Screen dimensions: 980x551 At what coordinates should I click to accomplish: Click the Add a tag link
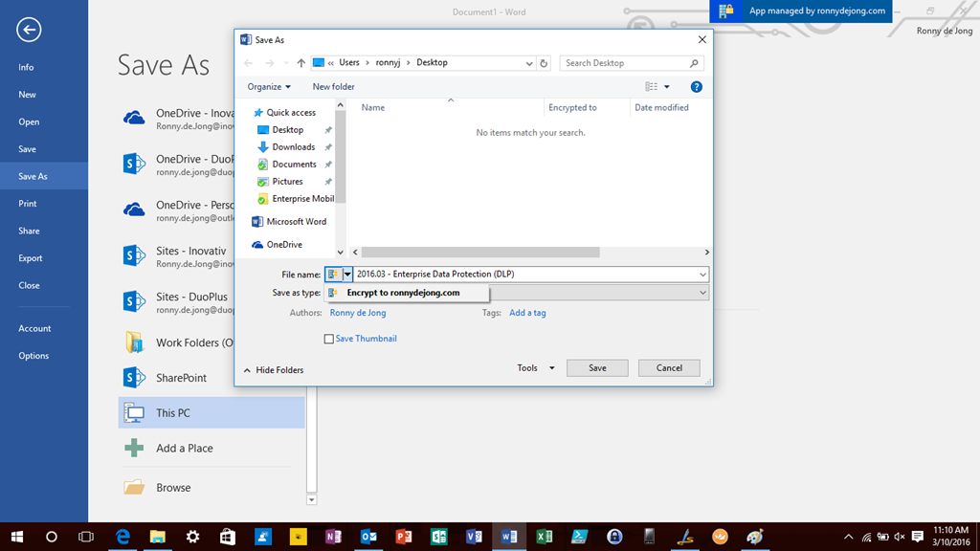tap(527, 313)
